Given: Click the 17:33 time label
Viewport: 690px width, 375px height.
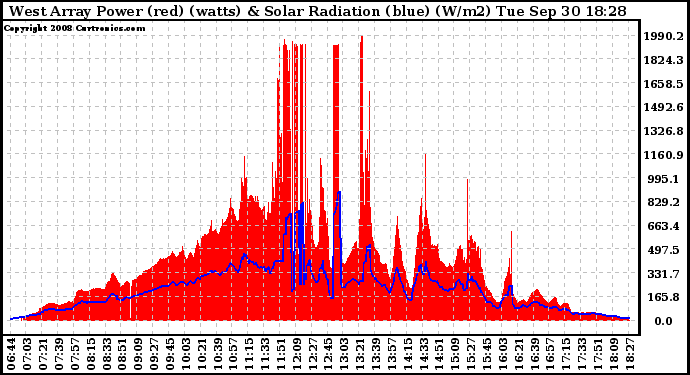Looking at the screenshot, I should (x=582, y=354).
